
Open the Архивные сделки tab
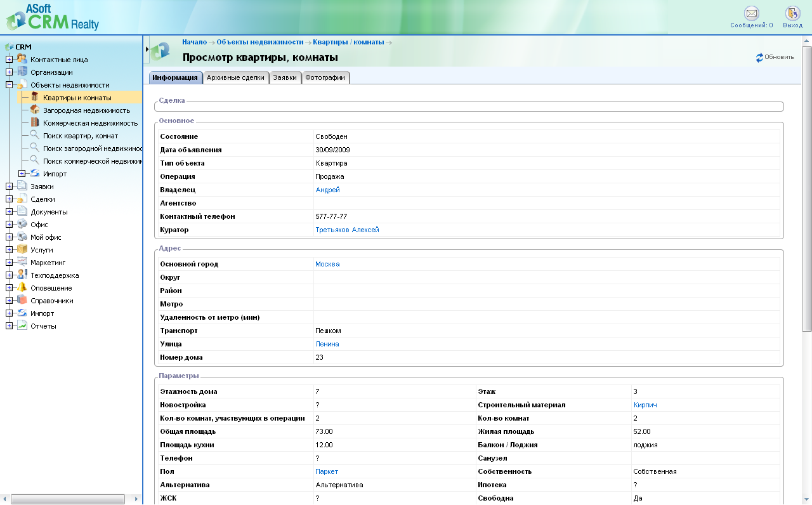tap(235, 77)
